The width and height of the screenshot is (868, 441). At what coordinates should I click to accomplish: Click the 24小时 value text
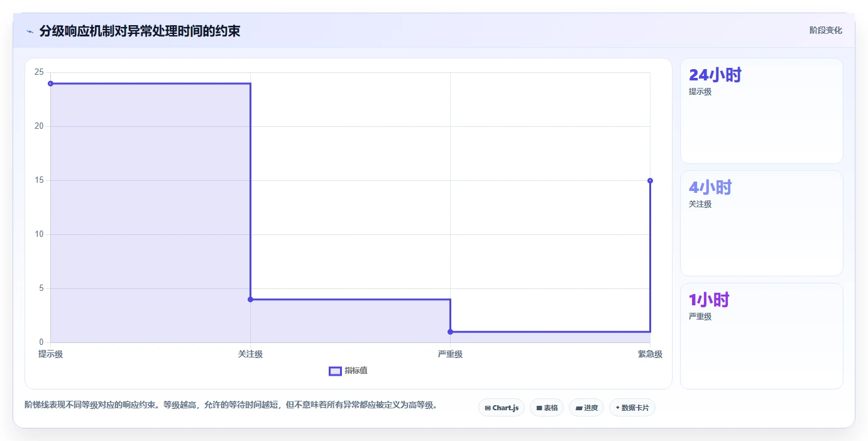point(715,75)
